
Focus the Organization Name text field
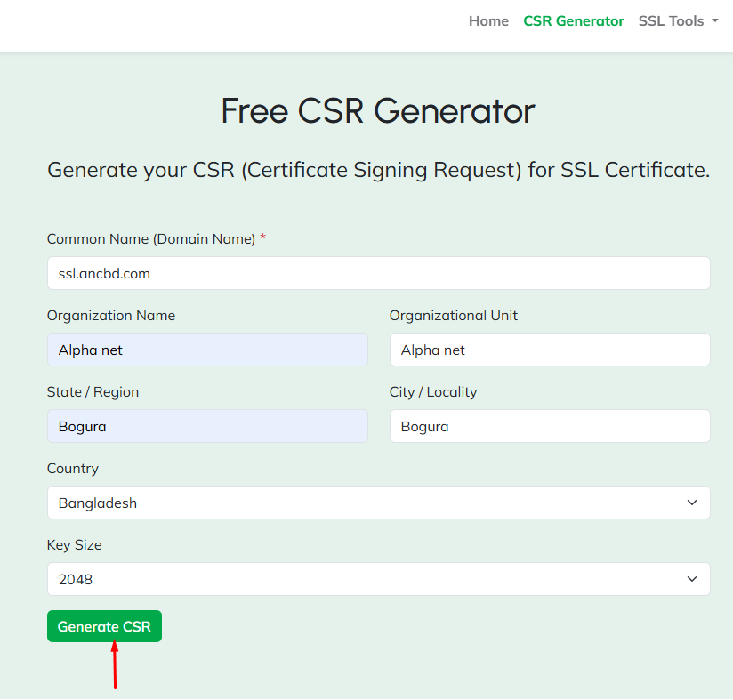click(x=207, y=350)
